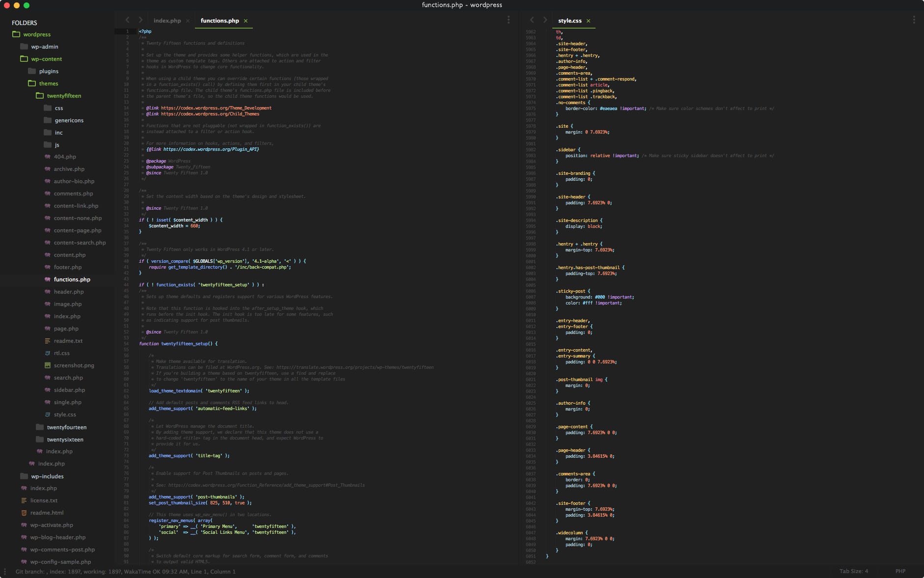The height and width of the screenshot is (578, 924).
Task: Open header.php from the sidebar
Action: click(69, 292)
